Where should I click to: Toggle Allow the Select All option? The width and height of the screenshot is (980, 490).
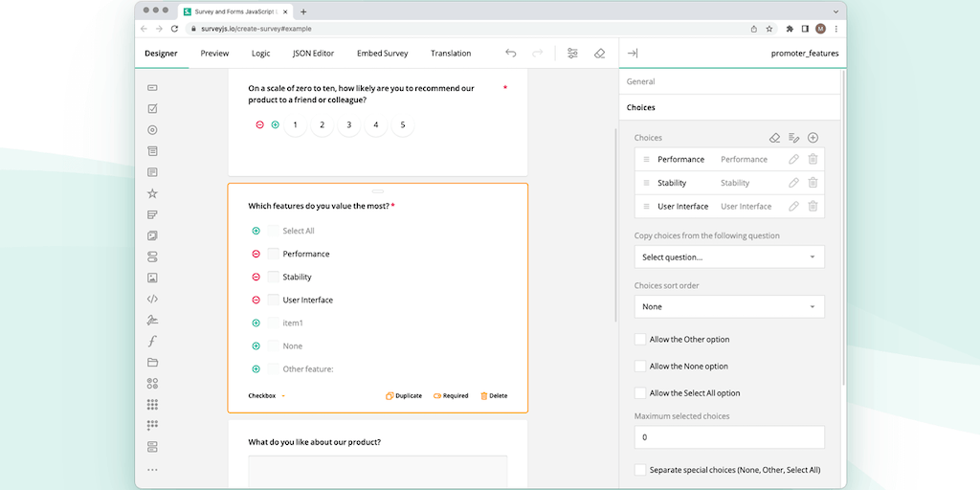click(x=640, y=393)
